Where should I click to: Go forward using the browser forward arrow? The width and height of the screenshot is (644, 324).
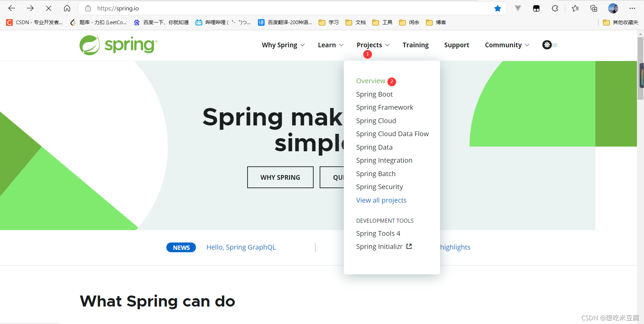(x=30, y=8)
